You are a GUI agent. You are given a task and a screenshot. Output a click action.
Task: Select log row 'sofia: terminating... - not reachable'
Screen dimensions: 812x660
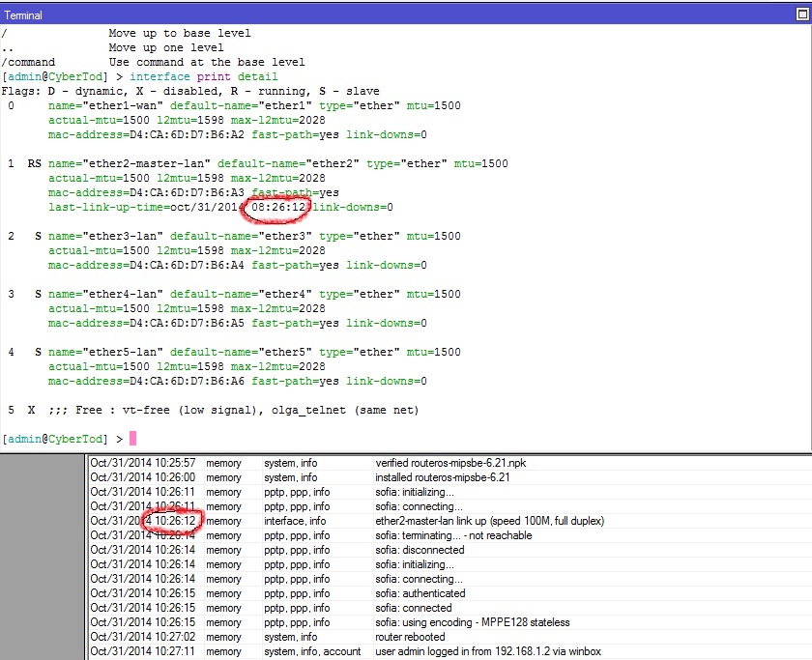tap(450, 535)
